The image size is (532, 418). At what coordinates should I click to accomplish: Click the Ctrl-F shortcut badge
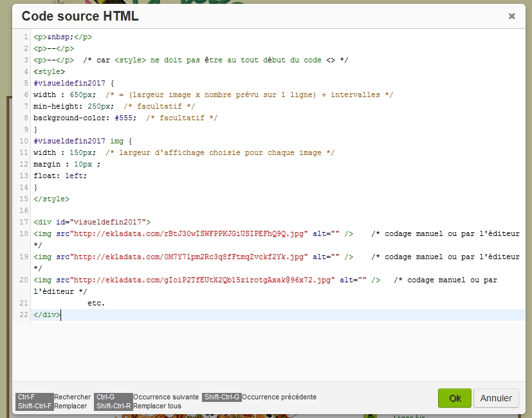[26, 397]
